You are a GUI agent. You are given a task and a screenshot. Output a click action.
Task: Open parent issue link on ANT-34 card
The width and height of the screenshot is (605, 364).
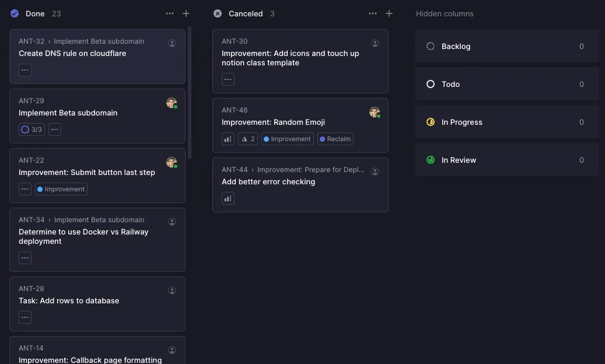coord(99,220)
